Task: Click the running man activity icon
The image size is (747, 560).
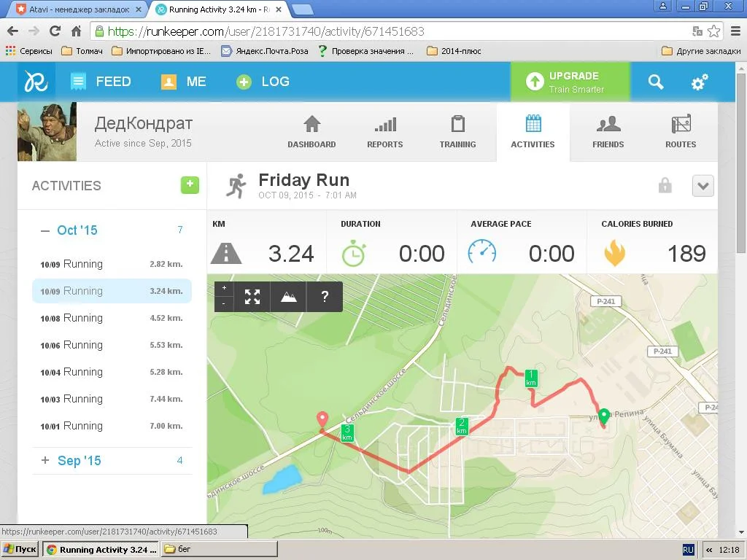Action: 236,186
